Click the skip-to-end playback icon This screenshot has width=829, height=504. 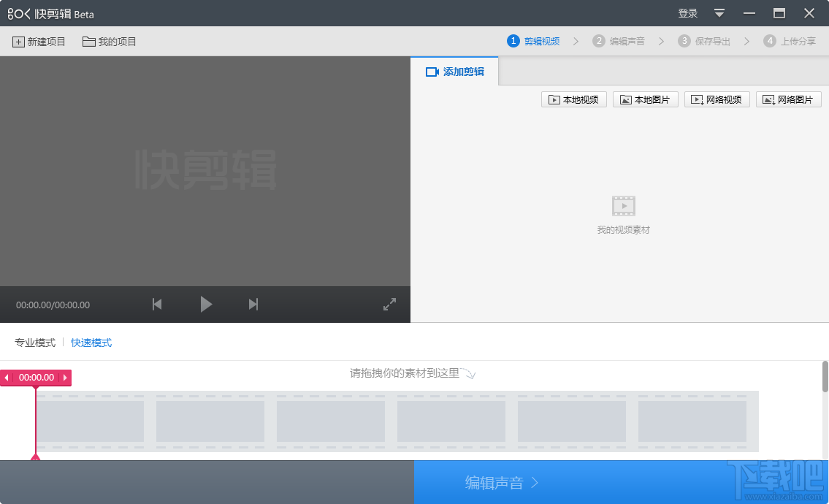[x=253, y=305]
